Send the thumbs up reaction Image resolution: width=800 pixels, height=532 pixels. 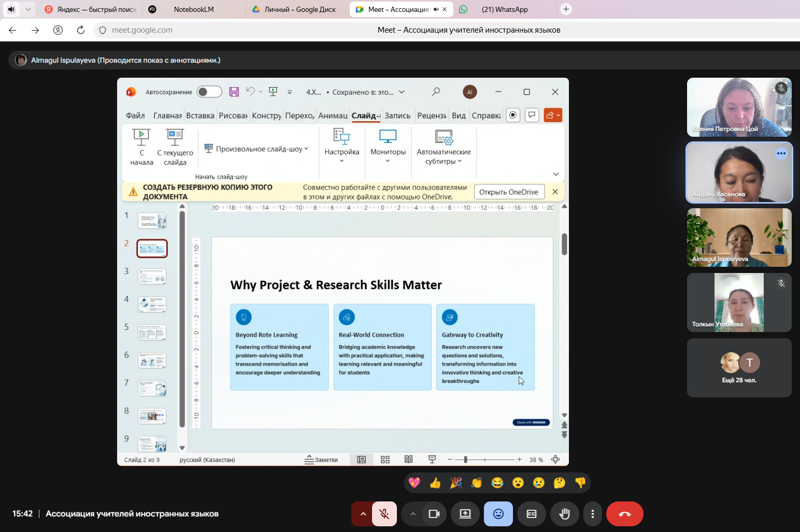click(x=435, y=483)
